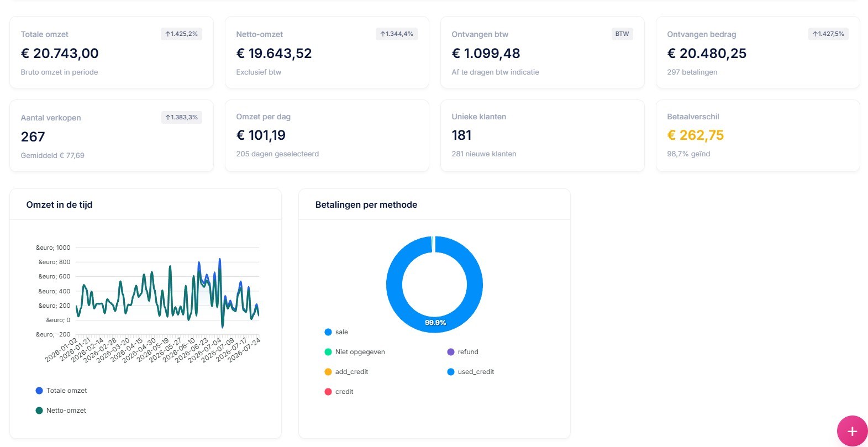Click the '205 dagen geselecteerd' text
Screen dimensions: 868x447
coord(277,154)
